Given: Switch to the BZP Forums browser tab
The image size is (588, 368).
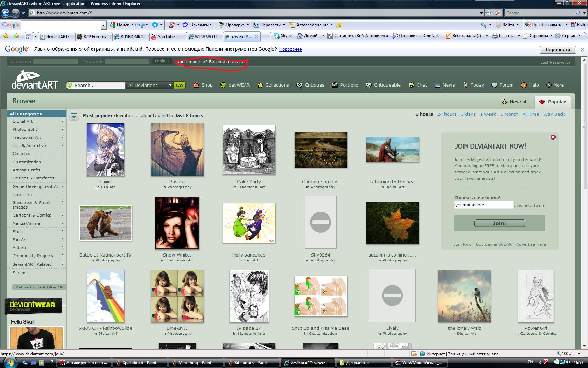Looking at the screenshot, I should 93,36.
